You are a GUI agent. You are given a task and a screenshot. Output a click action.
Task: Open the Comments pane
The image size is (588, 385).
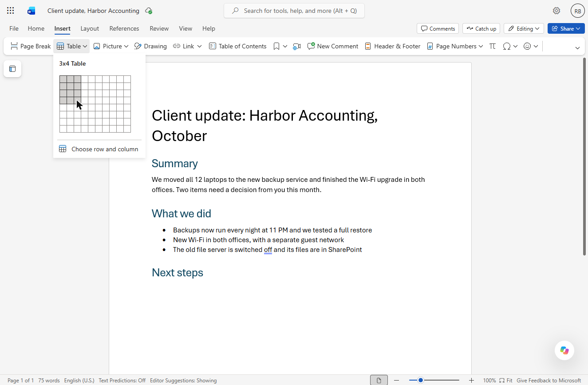pyautogui.click(x=438, y=28)
